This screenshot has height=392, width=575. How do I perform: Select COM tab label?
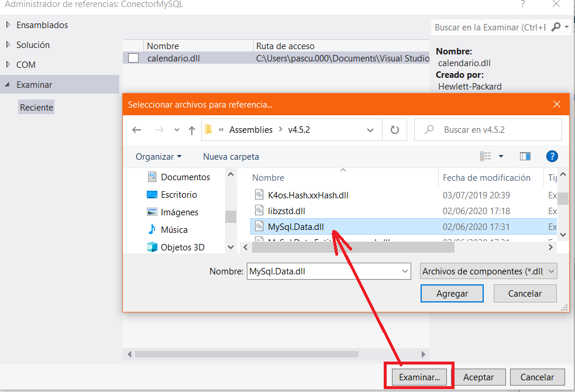26,64
